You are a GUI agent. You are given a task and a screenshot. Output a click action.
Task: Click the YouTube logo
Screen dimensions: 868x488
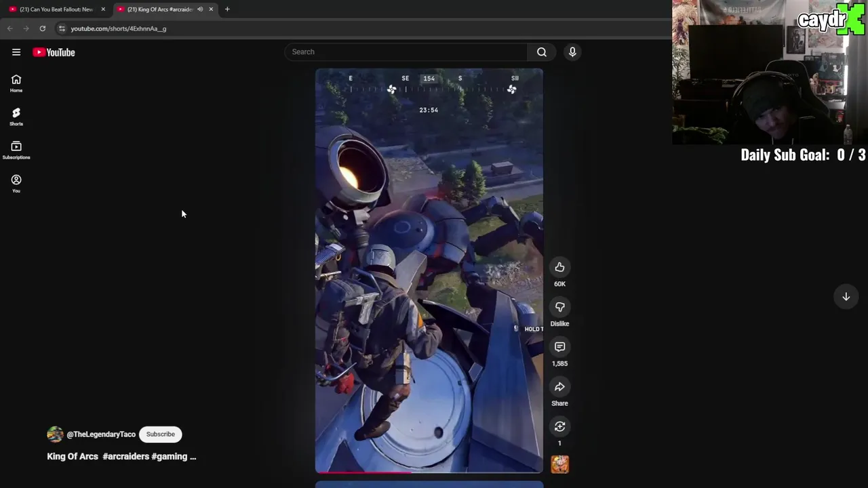54,52
